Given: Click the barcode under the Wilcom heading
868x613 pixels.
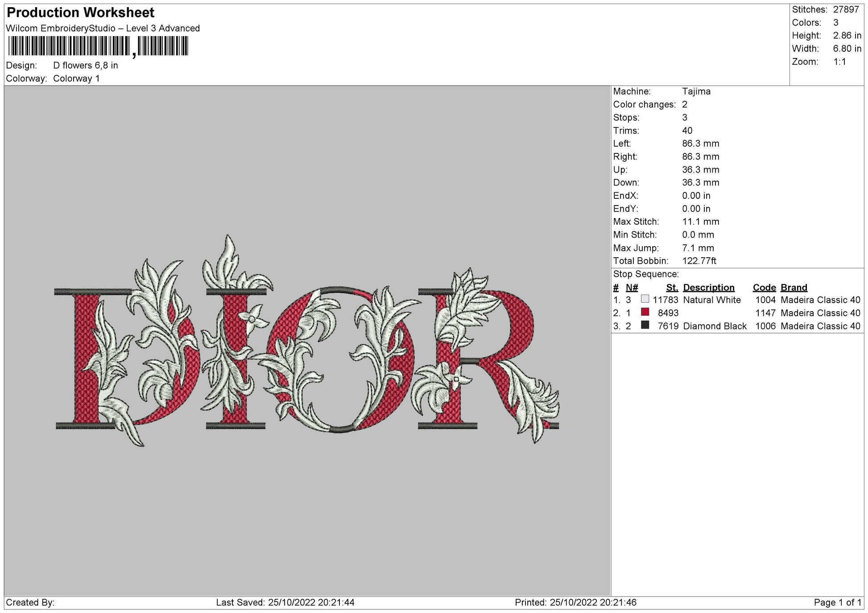Looking at the screenshot, I should [98, 46].
